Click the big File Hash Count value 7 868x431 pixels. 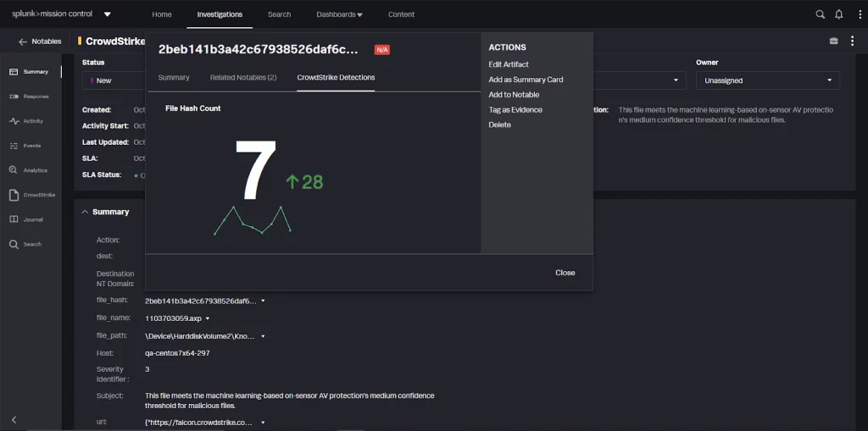click(x=254, y=170)
